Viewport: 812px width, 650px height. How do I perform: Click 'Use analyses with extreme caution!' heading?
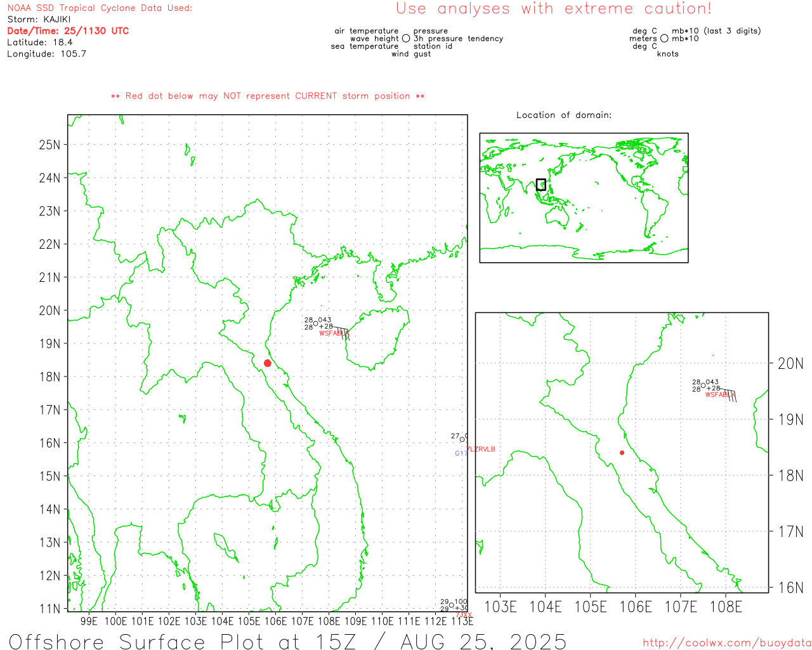[x=554, y=9]
